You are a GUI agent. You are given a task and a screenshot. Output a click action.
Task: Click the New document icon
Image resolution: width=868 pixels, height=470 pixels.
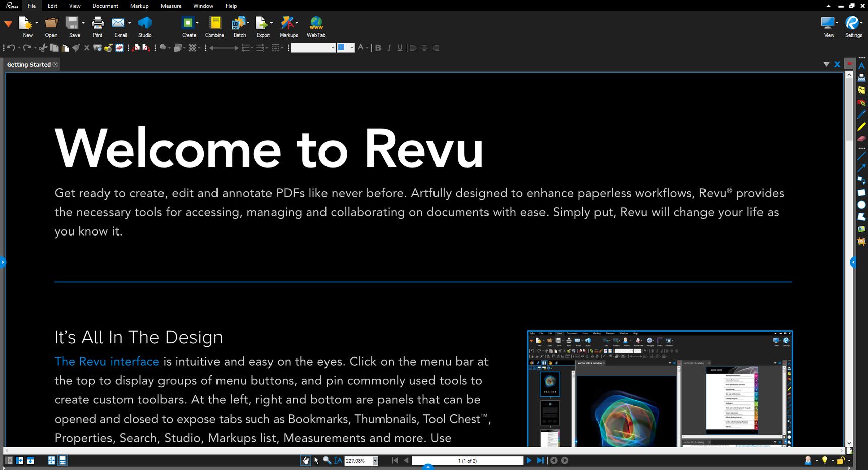pyautogui.click(x=25, y=23)
